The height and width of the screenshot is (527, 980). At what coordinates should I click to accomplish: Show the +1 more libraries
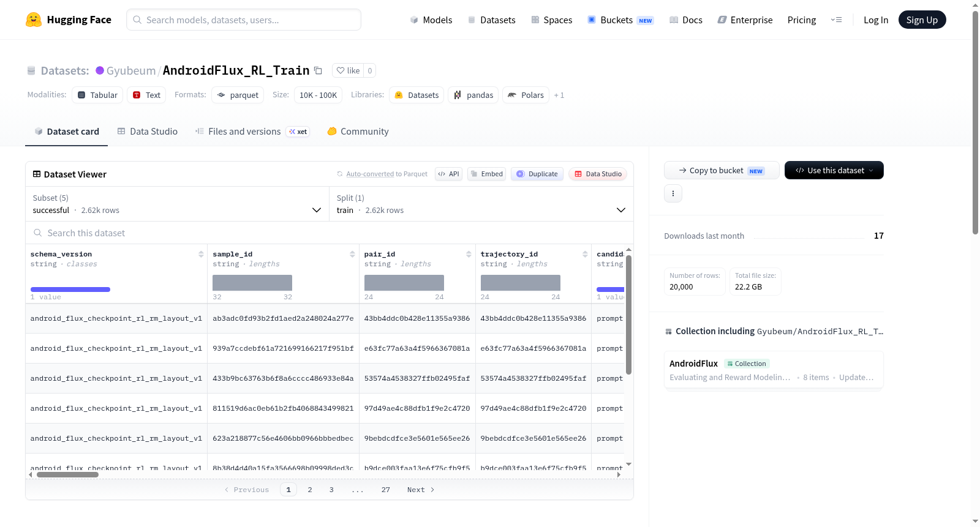coord(559,95)
